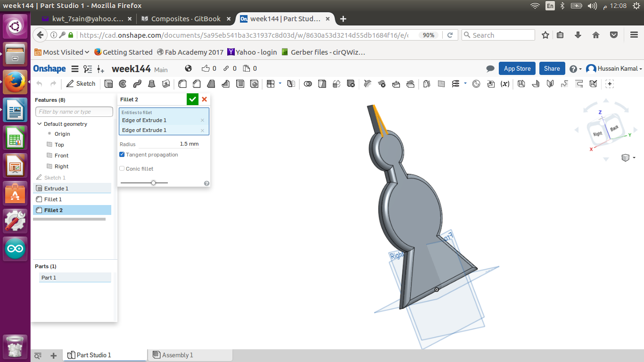
Task: Enable the Conic fillet checkbox
Action: coord(122,169)
